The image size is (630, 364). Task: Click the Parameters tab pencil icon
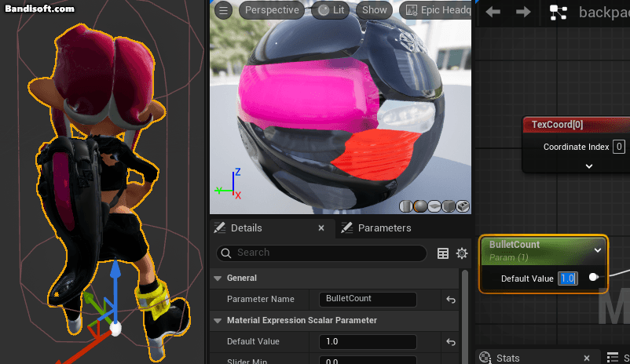(x=346, y=228)
